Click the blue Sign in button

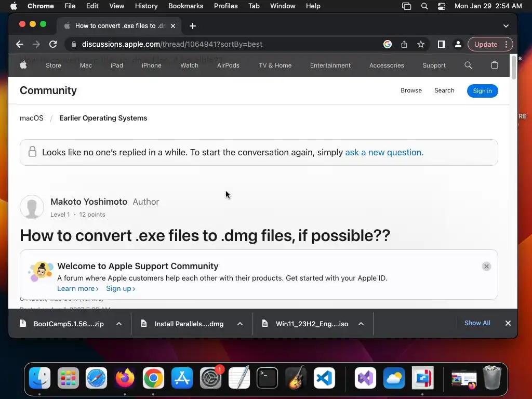tap(482, 90)
